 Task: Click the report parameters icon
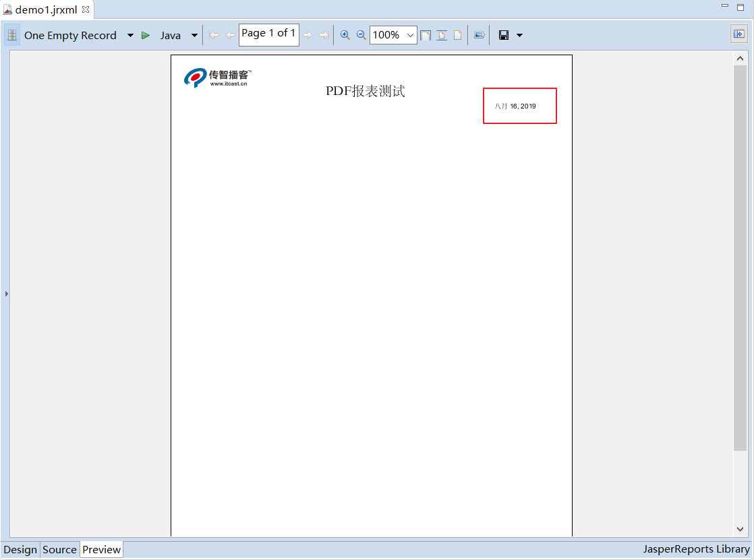point(479,35)
